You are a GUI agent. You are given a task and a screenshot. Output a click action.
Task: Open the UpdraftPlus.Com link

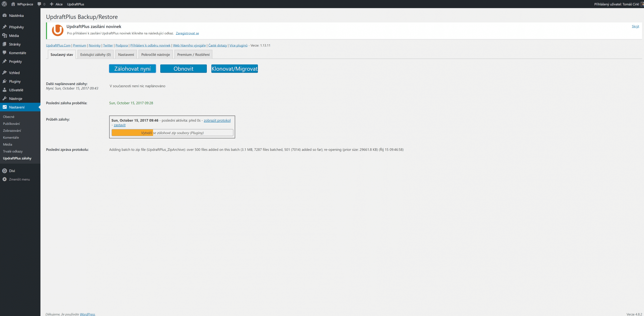(x=58, y=45)
